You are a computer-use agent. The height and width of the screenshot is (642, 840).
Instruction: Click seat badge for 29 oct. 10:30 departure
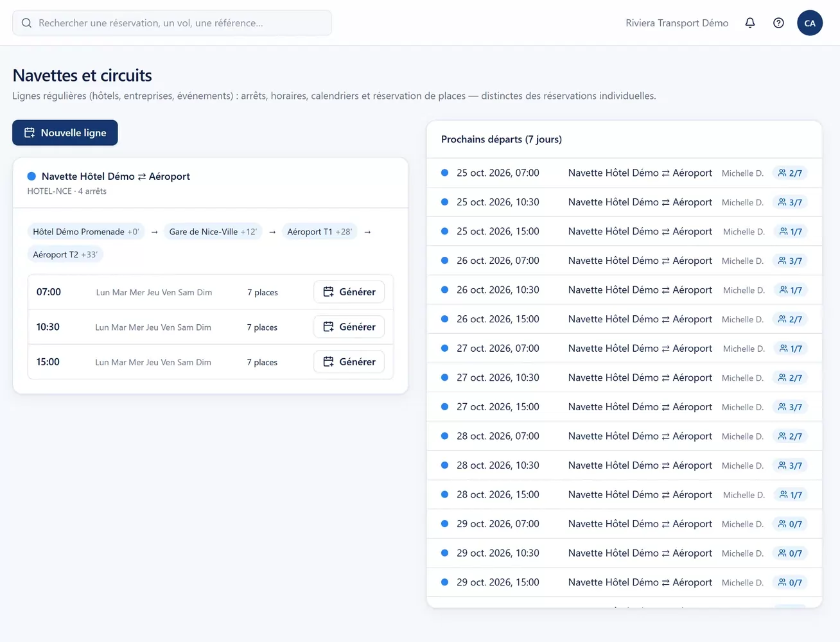790,553
